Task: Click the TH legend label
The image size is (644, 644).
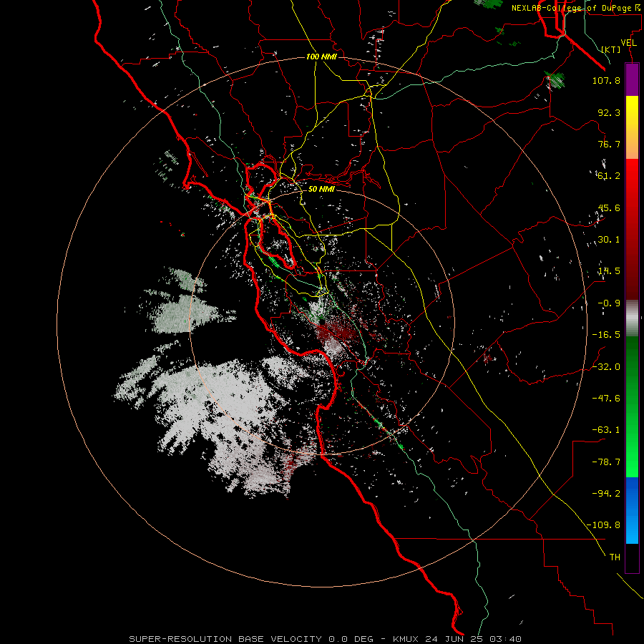Action: 615,557
